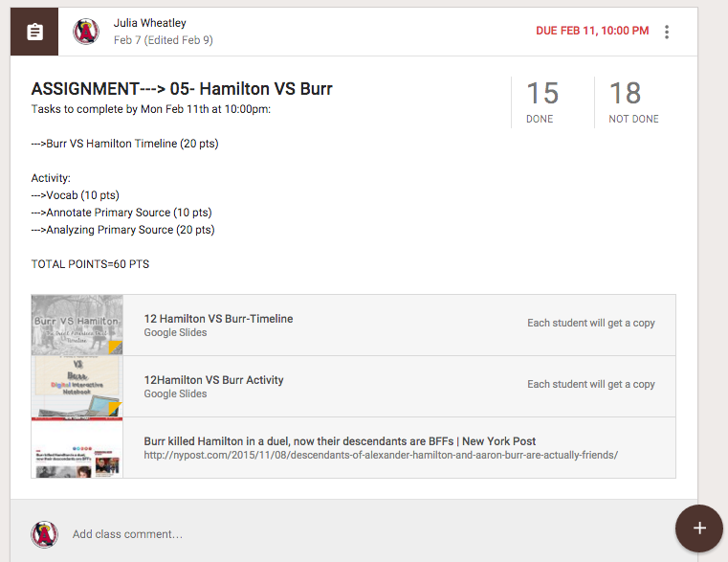Click the due date Feb 11 label
Image resolution: width=728 pixels, height=562 pixels.
click(x=592, y=31)
